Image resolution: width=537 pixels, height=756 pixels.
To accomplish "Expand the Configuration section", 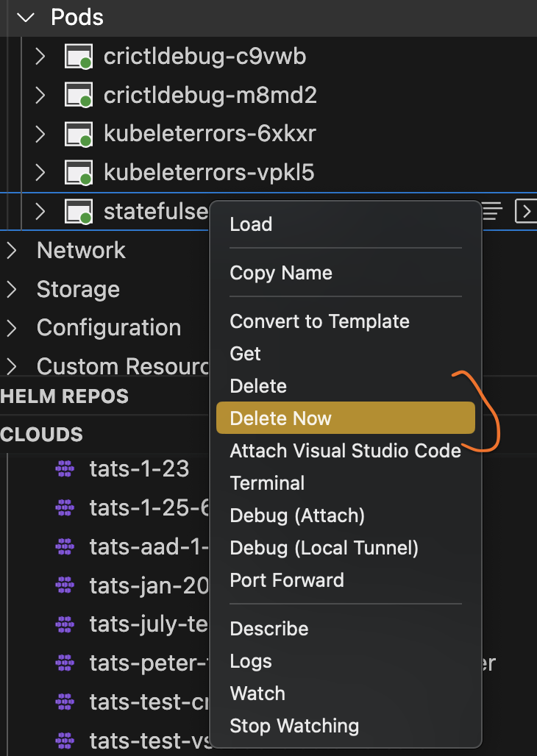I will pyautogui.click(x=10, y=327).
